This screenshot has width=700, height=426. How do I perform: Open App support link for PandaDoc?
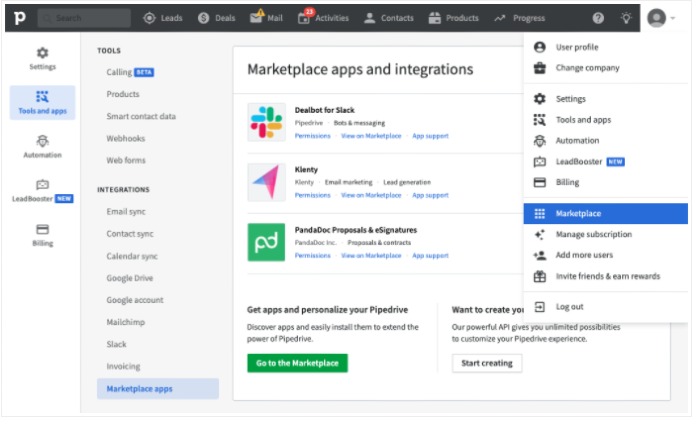(x=430, y=255)
